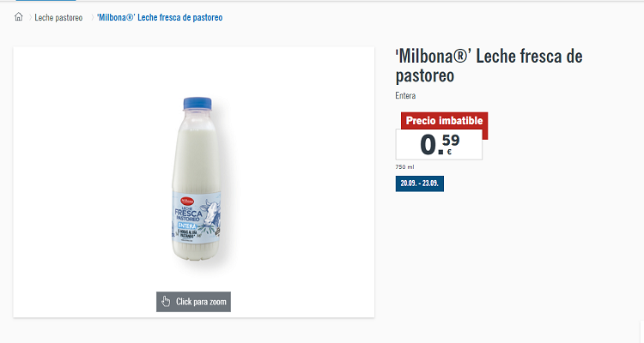
Task: Click the blue Milbona bottle cap
Action: 198,104
